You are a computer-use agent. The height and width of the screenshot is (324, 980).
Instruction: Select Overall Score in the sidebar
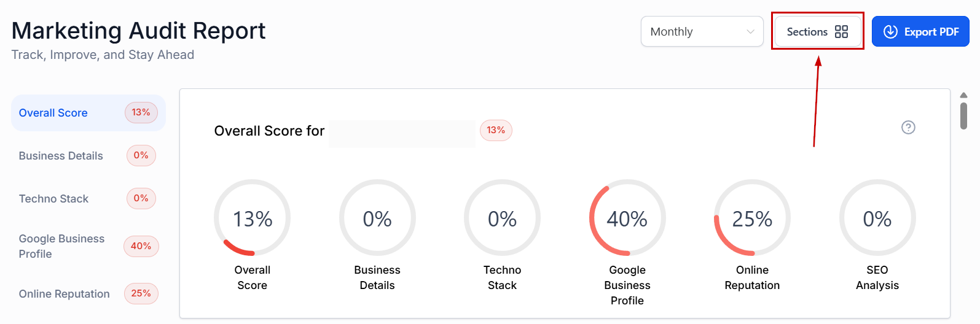point(53,113)
